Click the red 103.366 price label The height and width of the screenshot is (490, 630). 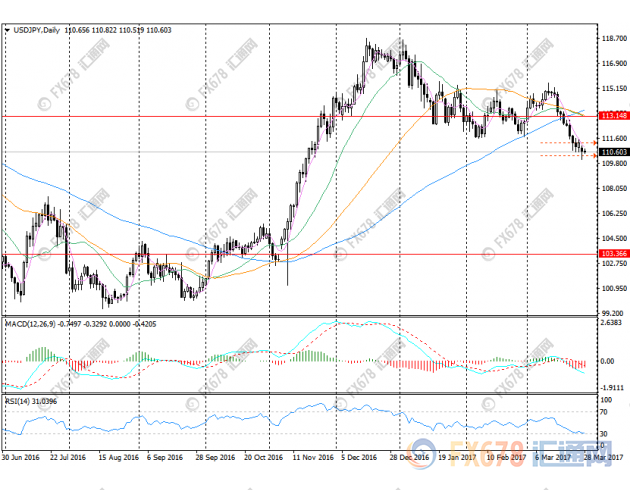[612, 254]
